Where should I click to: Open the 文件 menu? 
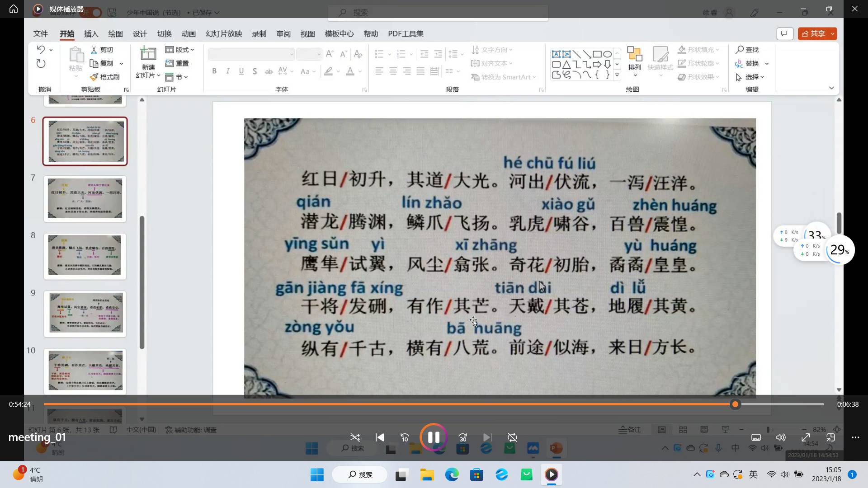(x=41, y=34)
